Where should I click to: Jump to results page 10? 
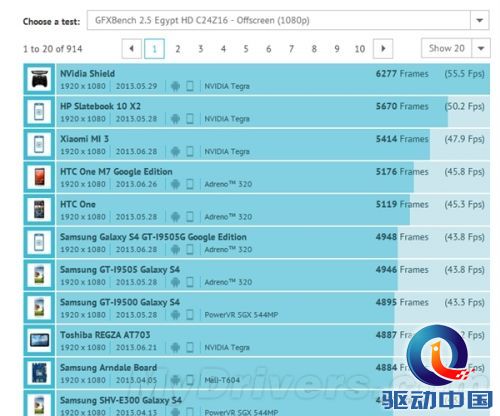pyautogui.click(x=360, y=49)
